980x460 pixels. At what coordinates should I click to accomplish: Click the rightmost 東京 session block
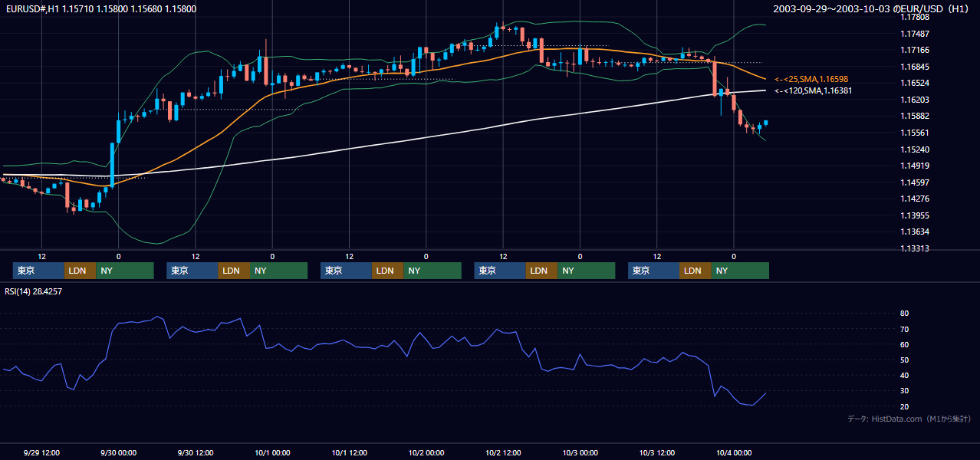tap(653, 271)
